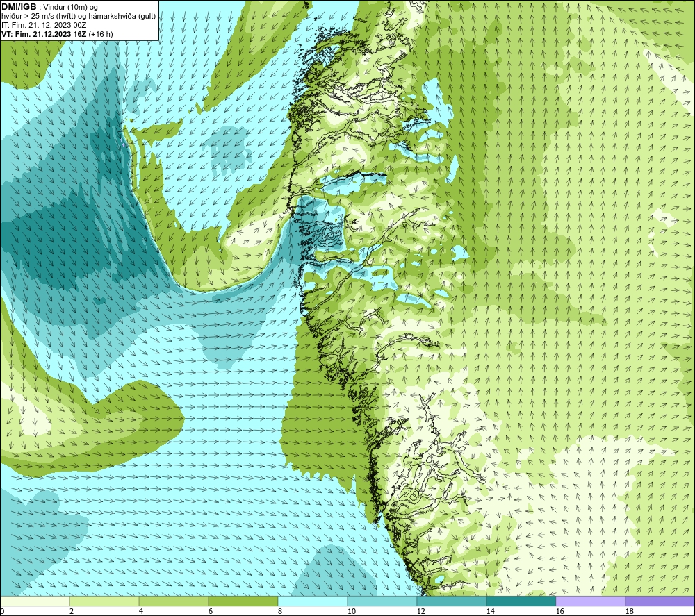Click the 14–16 m/s dark teal swatch
This screenshot has width=695, height=616.
521,601
